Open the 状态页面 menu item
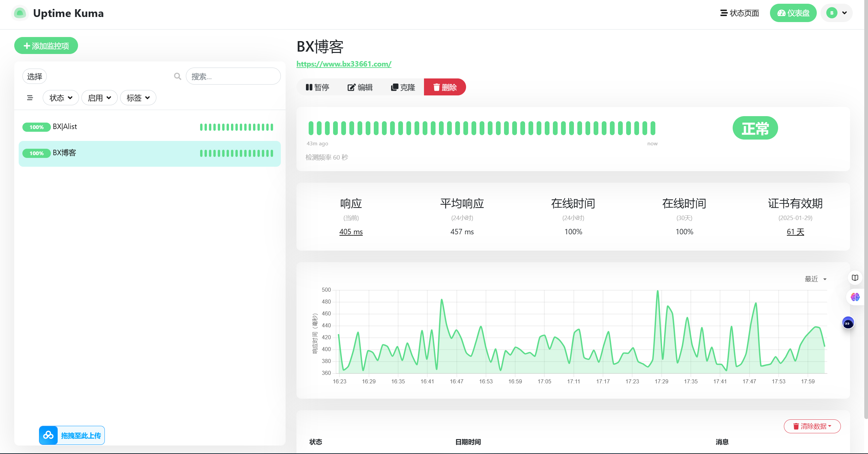The height and width of the screenshot is (454, 868). (739, 13)
